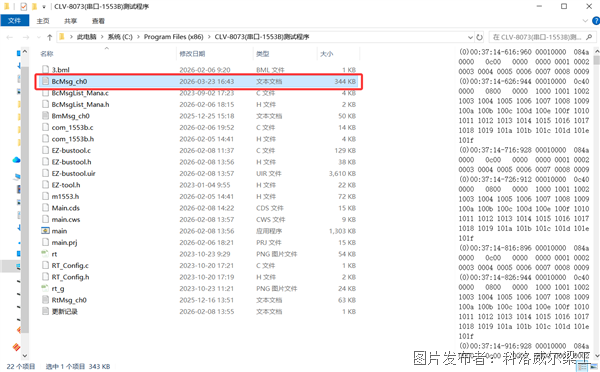Click the Up one level arrow
Screen dimensions: 600x372
pos(49,37)
